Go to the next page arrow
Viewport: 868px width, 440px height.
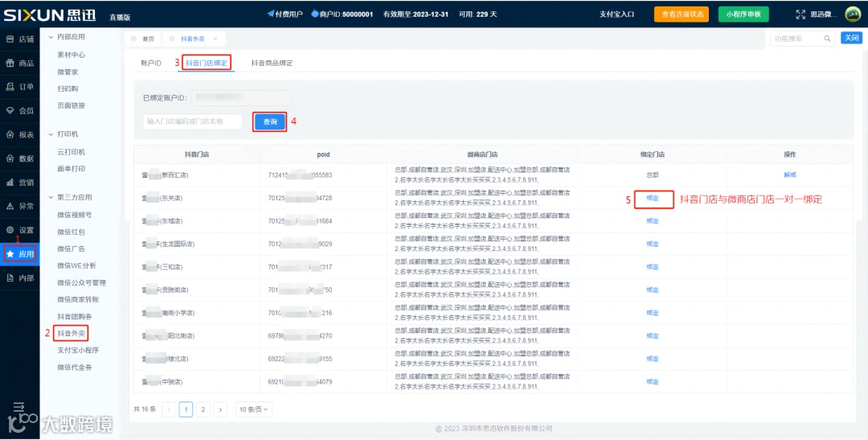pos(220,409)
